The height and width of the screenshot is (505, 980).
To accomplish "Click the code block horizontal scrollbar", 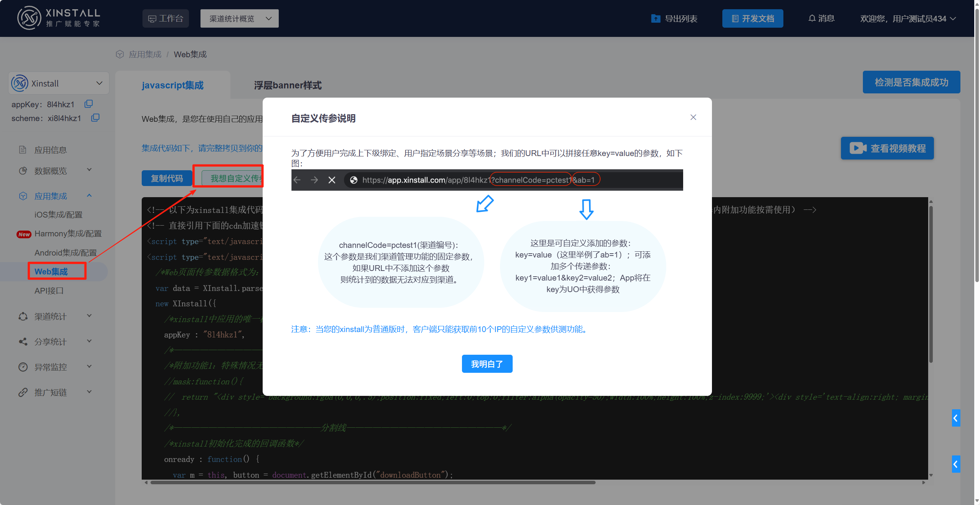I will 372,482.
